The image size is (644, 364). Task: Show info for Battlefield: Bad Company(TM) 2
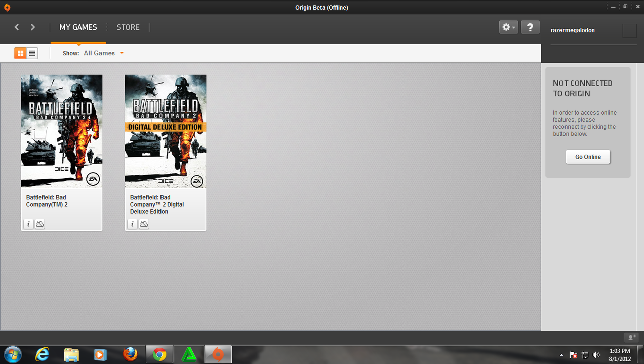[28, 224]
